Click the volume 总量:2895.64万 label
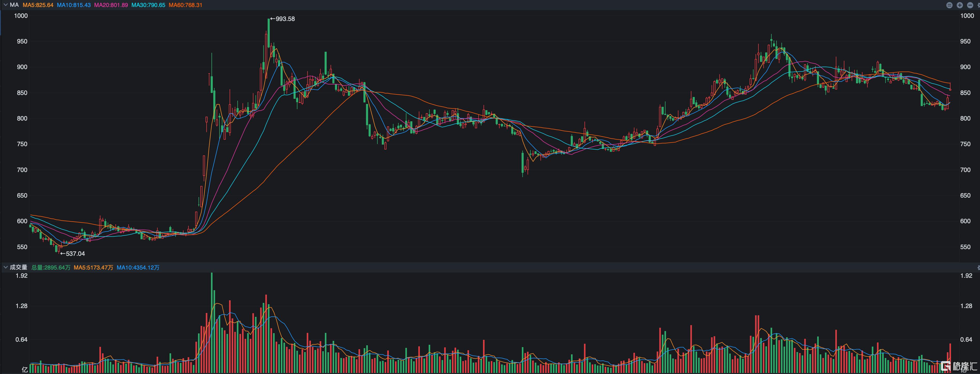The width and height of the screenshot is (980, 374). tap(50, 268)
